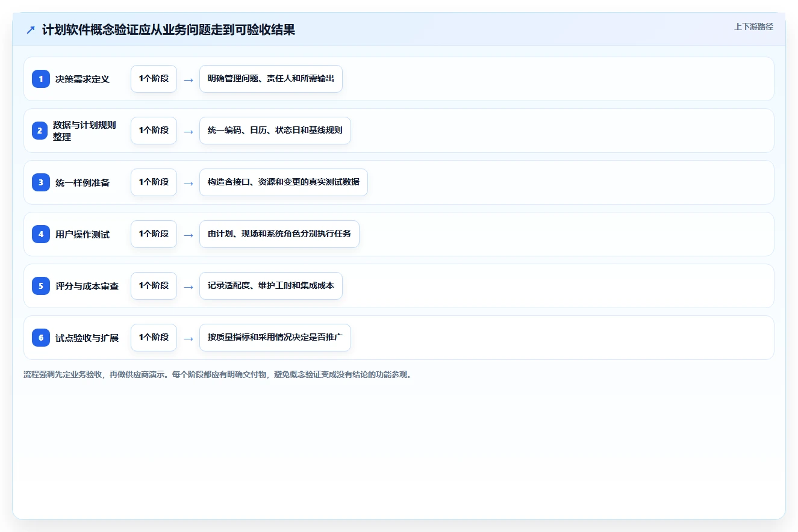The height and width of the screenshot is (532, 798).
Task: Click the 1个阶段 chip in 评分与成本审查 row
Action: pos(154,286)
